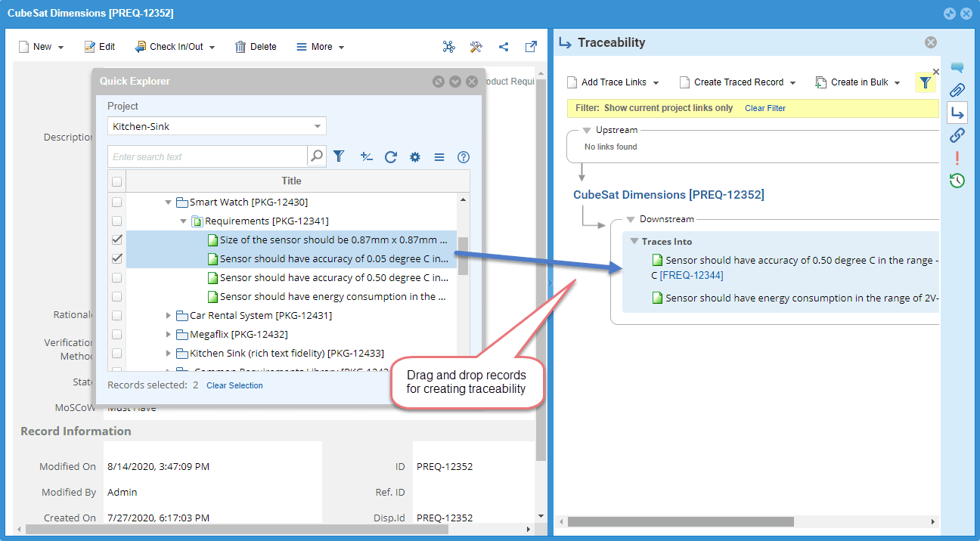Open the Add Trace Links menu

613,82
